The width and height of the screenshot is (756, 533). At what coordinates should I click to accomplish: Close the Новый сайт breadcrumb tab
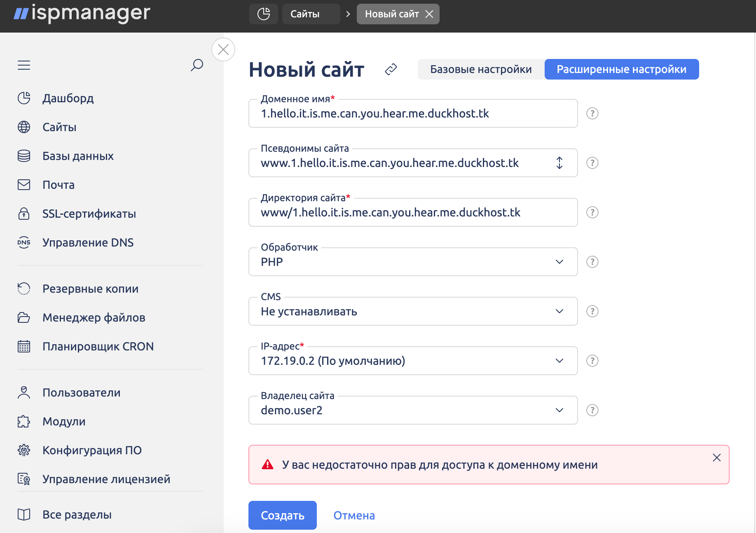(429, 14)
